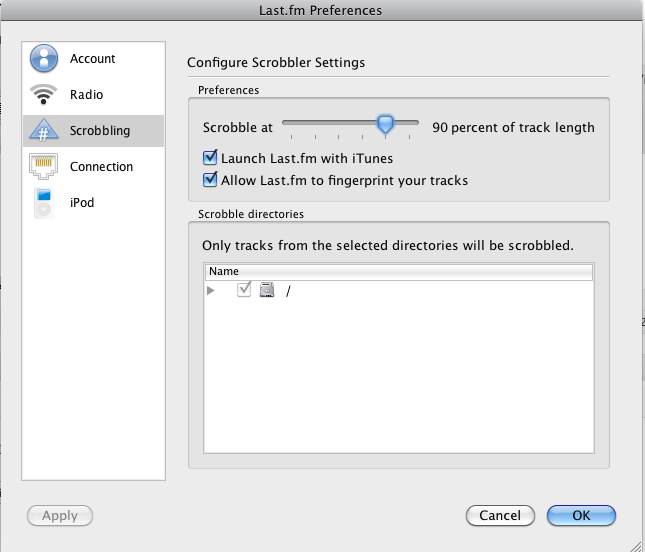Switch to the Account section label
645x552 pixels.
point(93,59)
